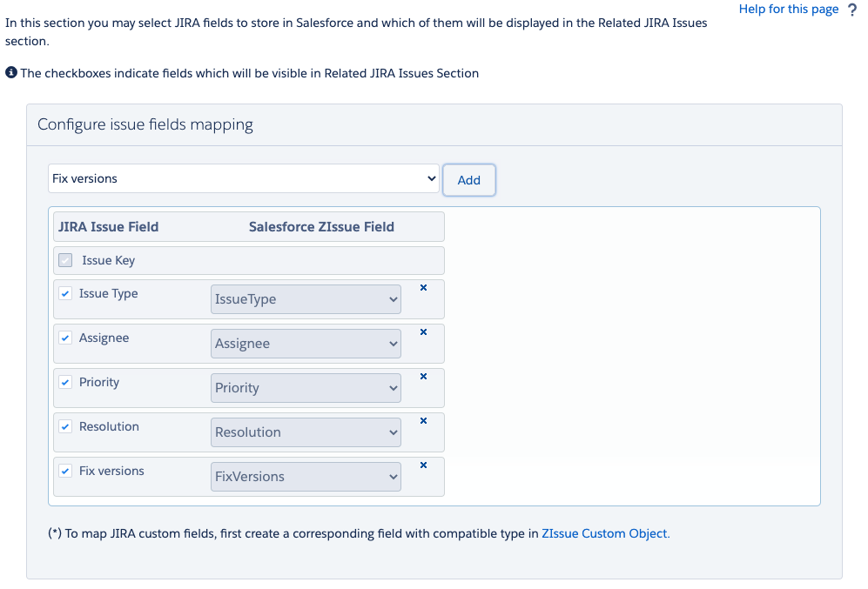Remove the Assignee mapping row

coord(423,331)
